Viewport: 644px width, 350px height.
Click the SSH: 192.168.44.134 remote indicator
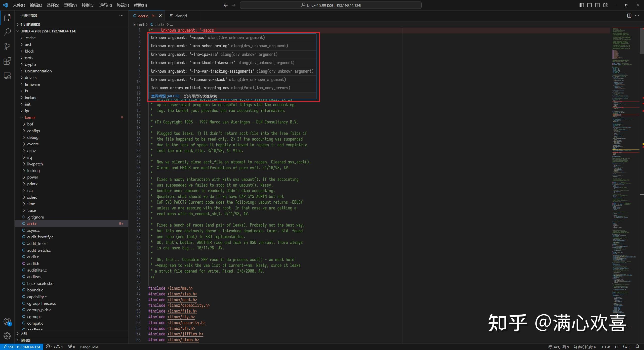(21, 347)
